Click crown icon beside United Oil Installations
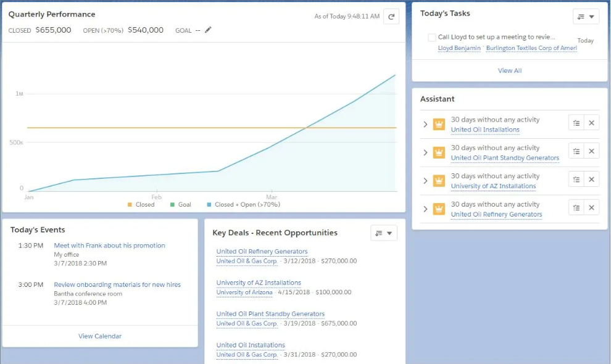 [x=439, y=124]
